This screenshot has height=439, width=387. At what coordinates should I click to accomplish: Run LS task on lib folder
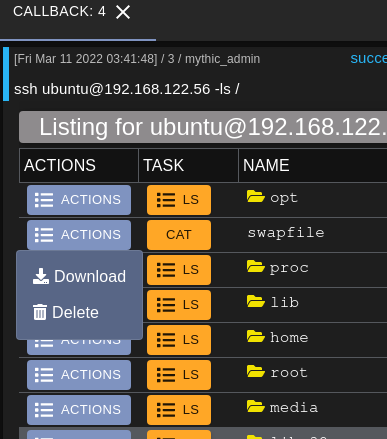tap(179, 305)
